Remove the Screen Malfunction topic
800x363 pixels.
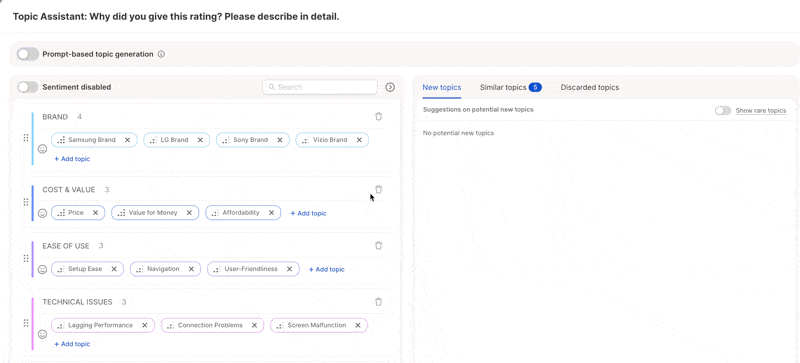[358, 325]
